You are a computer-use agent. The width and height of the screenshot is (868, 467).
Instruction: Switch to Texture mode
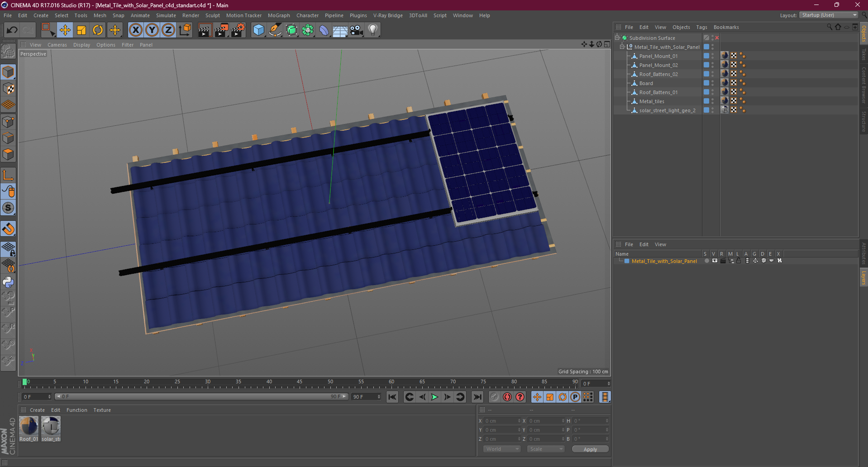[x=8, y=89]
